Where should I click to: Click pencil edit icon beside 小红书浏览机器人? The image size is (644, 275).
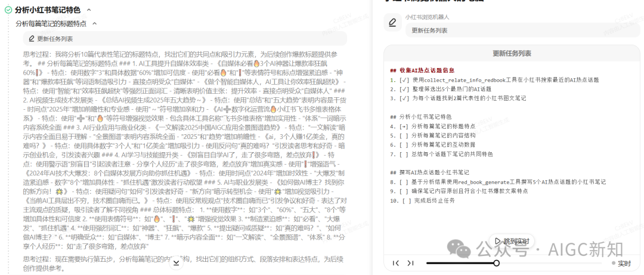coord(392,23)
